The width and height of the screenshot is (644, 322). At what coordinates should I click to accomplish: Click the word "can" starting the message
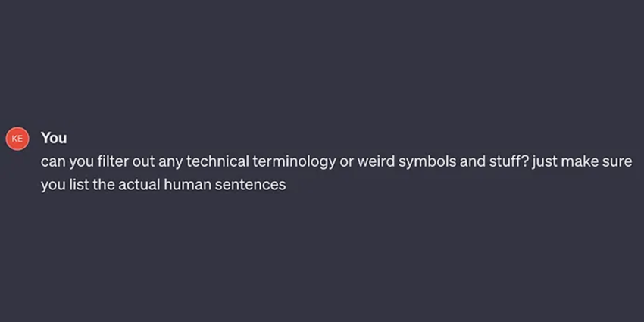(x=52, y=162)
